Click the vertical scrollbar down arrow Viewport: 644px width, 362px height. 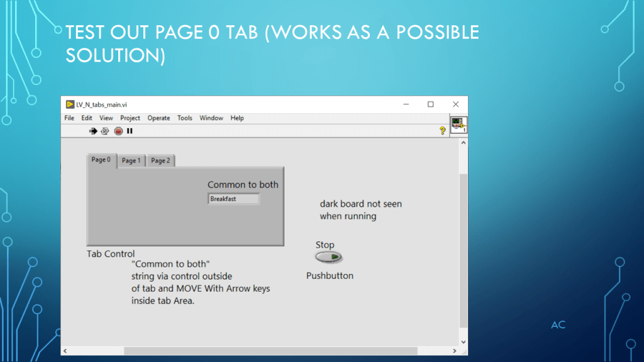coord(464,341)
